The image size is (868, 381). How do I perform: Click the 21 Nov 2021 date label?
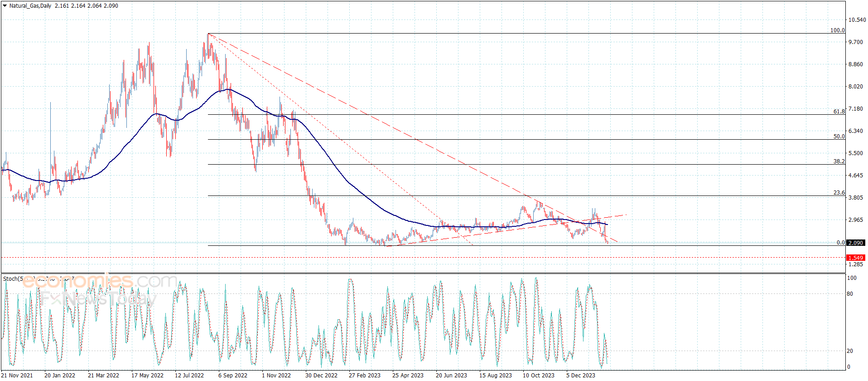click(17, 375)
